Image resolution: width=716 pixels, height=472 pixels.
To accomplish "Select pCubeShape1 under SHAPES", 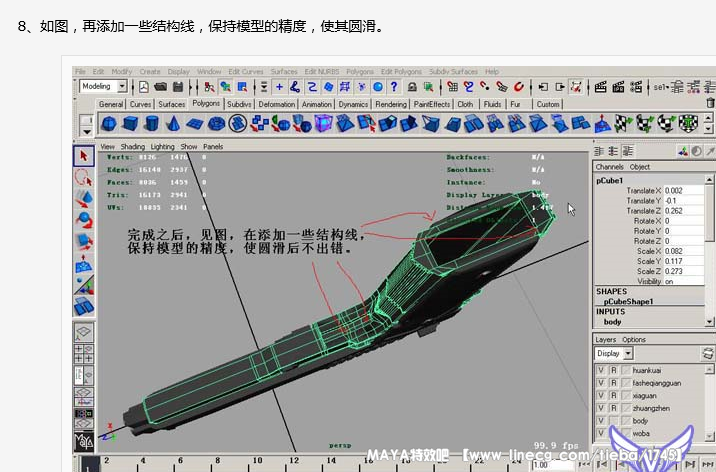I will pos(628,302).
